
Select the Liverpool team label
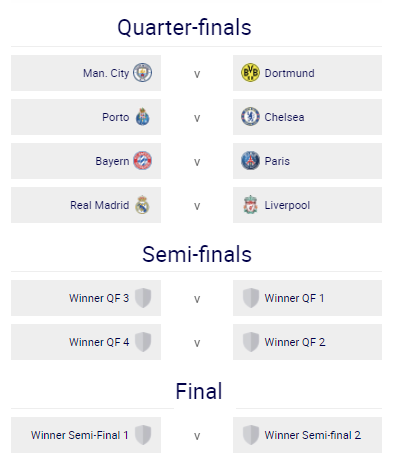287,205
